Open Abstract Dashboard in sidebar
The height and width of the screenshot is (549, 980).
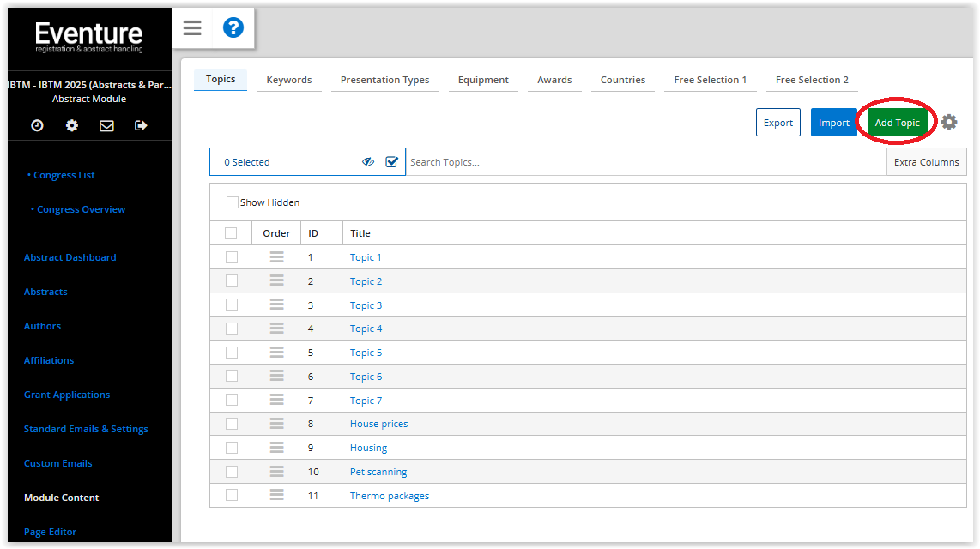(x=70, y=257)
